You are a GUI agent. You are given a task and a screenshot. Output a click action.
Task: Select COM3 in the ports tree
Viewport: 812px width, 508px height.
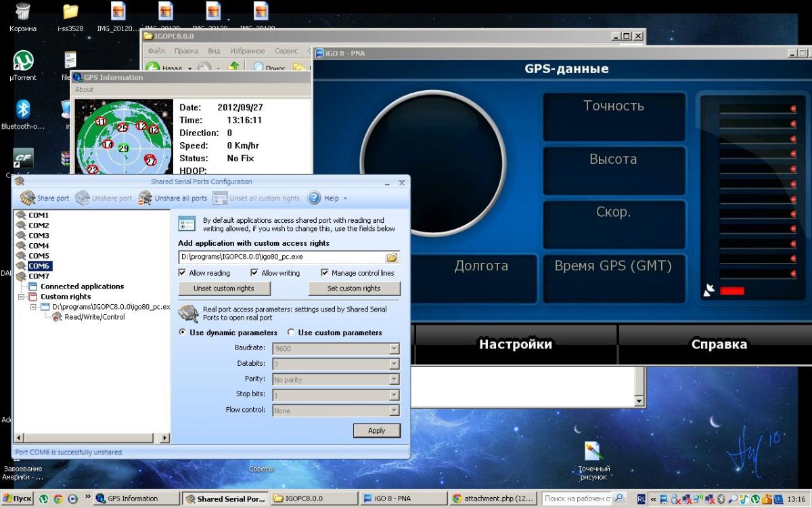pyautogui.click(x=39, y=236)
